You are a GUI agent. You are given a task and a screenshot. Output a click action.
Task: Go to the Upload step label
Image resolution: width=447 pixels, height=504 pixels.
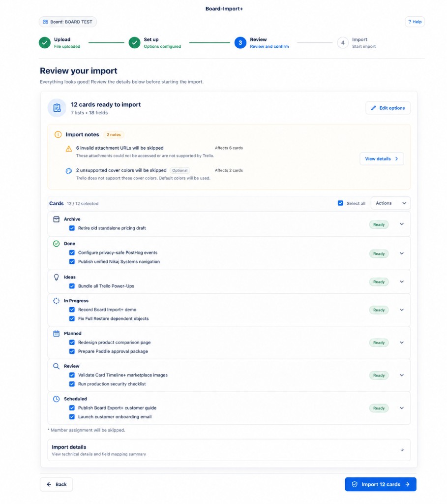click(x=62, y=39)
